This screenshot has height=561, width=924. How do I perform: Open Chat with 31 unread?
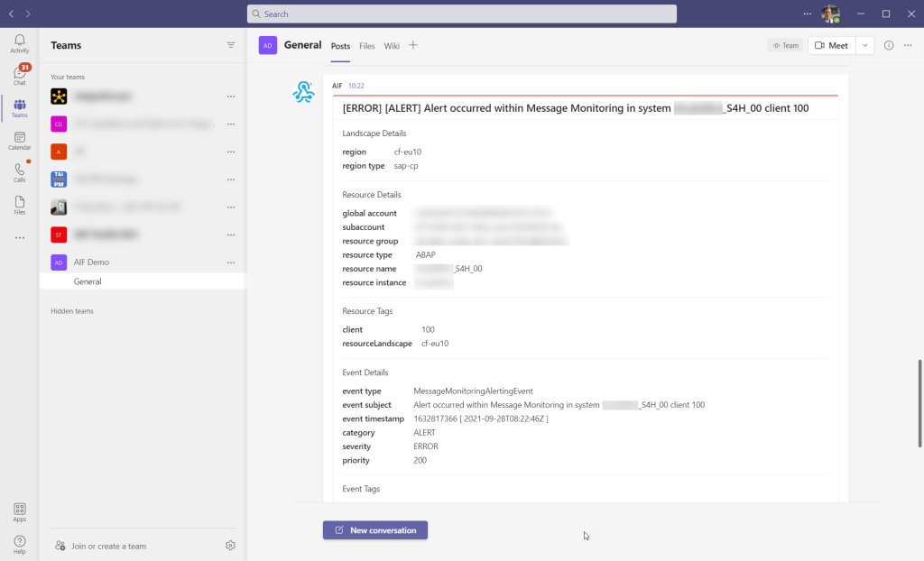click(20, 75)
